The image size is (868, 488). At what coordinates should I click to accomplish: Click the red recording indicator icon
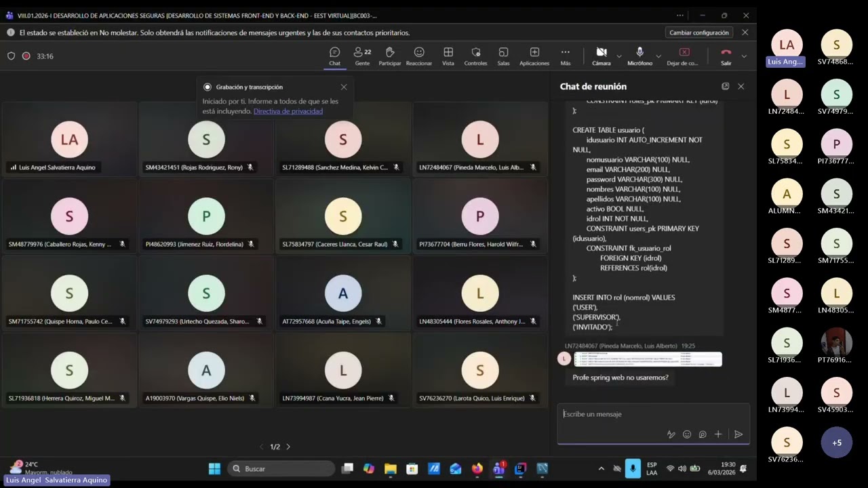(x=26, y=56)
